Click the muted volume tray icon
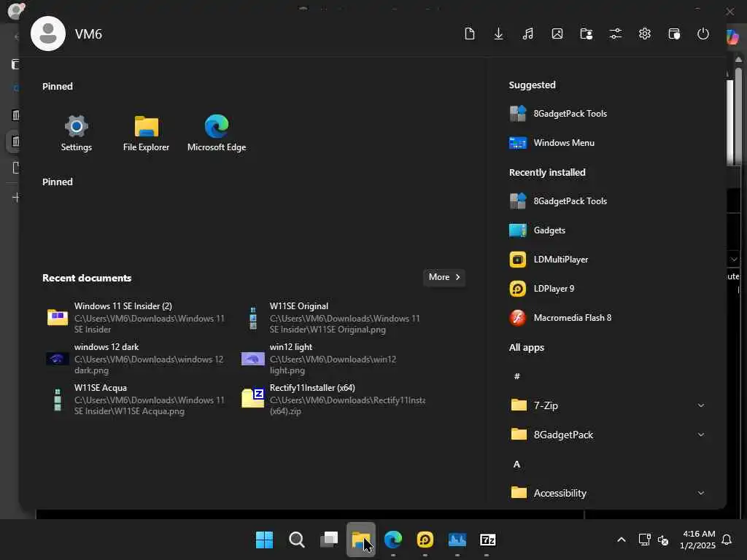Screen dimensions: 747x560 tap(662, 540)
